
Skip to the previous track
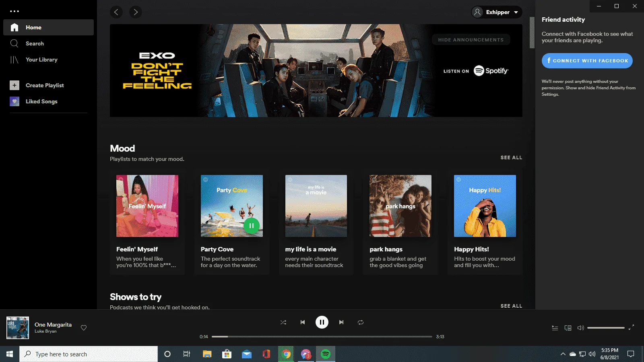click(303, 322)
